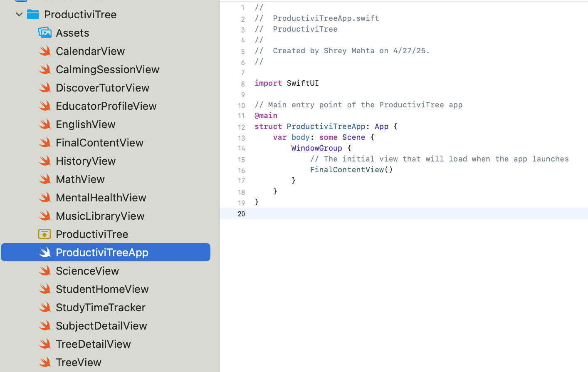Click the FinalContentView Swift icon

coord(45,142)
